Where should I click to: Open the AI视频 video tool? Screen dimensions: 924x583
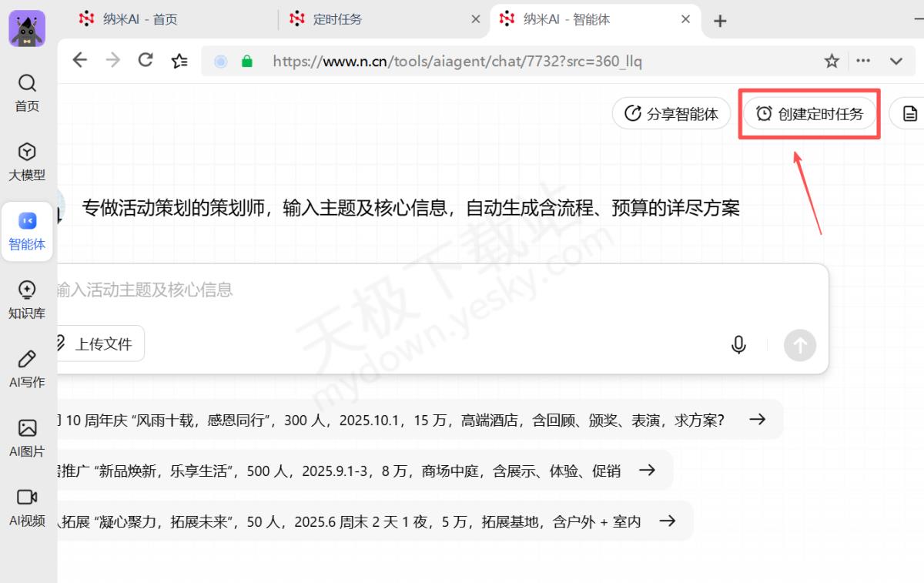pyautogui.click(x=27, y=507)
